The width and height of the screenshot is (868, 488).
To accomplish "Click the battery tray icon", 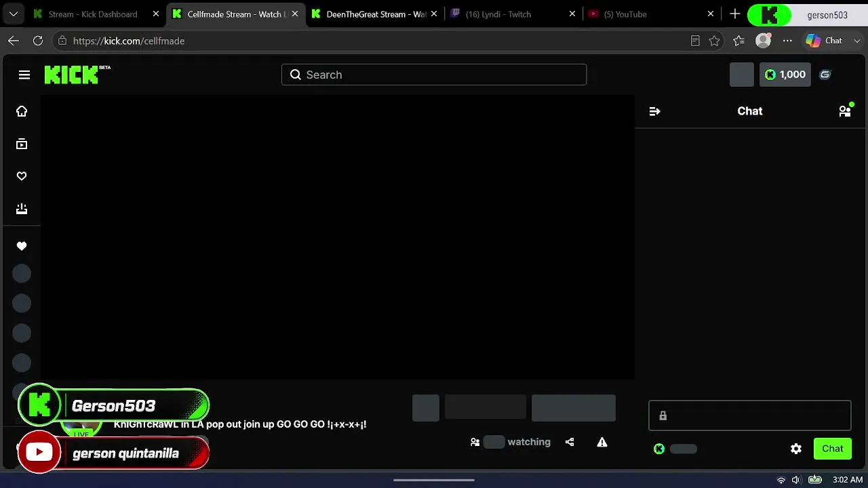I will pos(815,480).
